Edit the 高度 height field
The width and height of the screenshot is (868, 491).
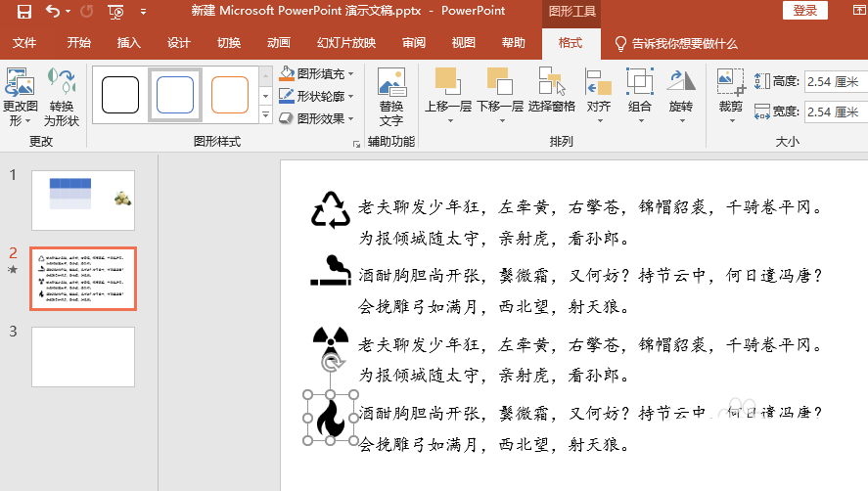pyautogui.click(x=836, y=81)
